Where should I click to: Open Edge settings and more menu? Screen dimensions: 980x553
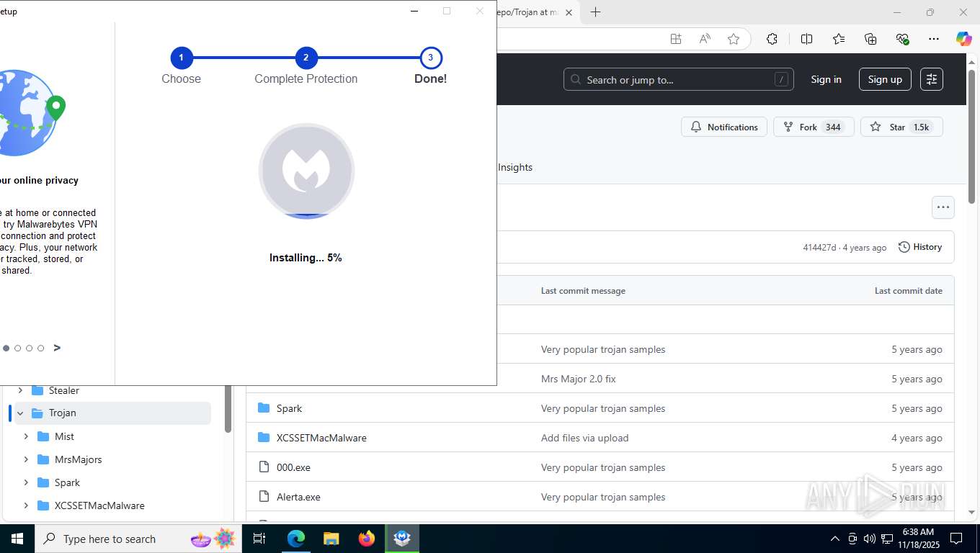[934, 39]
